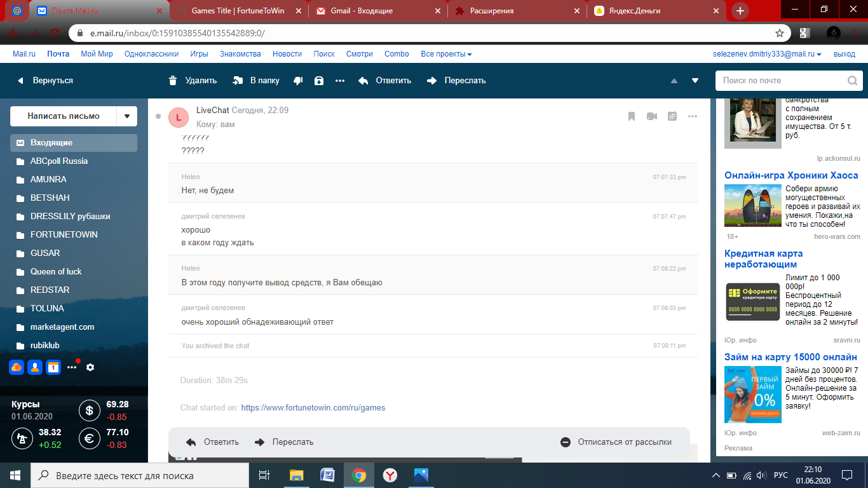Create calendar event icon in message header
This screenshot has height=488, width=868.
coord(672,116)
